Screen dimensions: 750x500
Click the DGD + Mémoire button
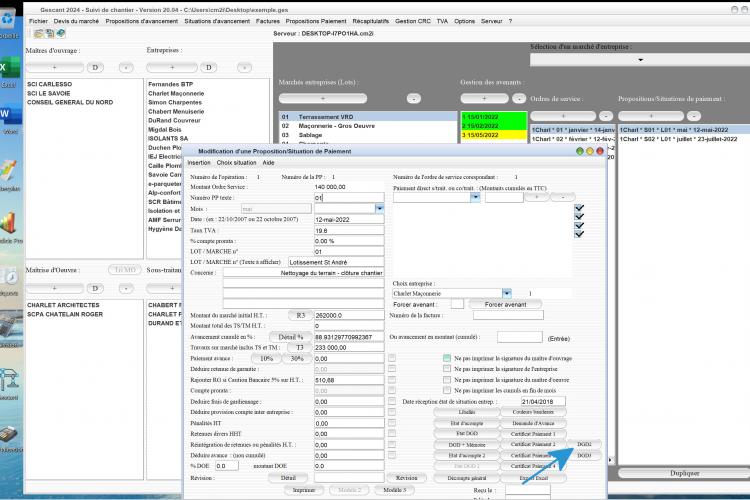467,444
